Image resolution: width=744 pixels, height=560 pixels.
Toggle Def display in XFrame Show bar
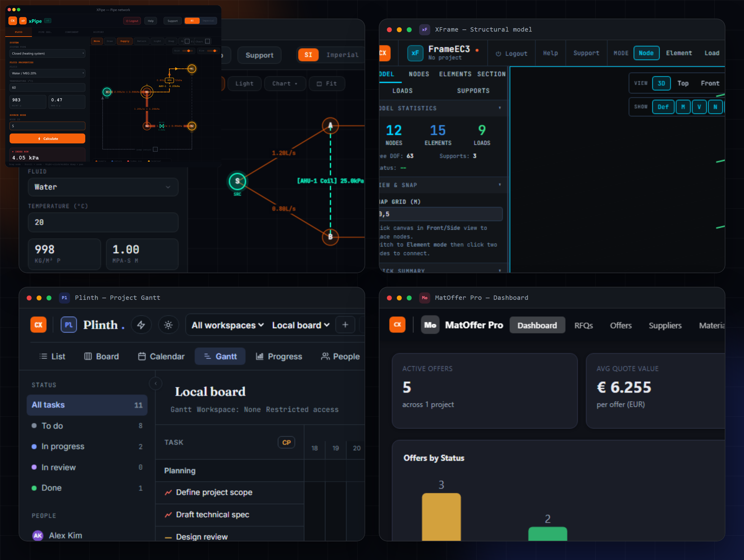click(663, 107)
